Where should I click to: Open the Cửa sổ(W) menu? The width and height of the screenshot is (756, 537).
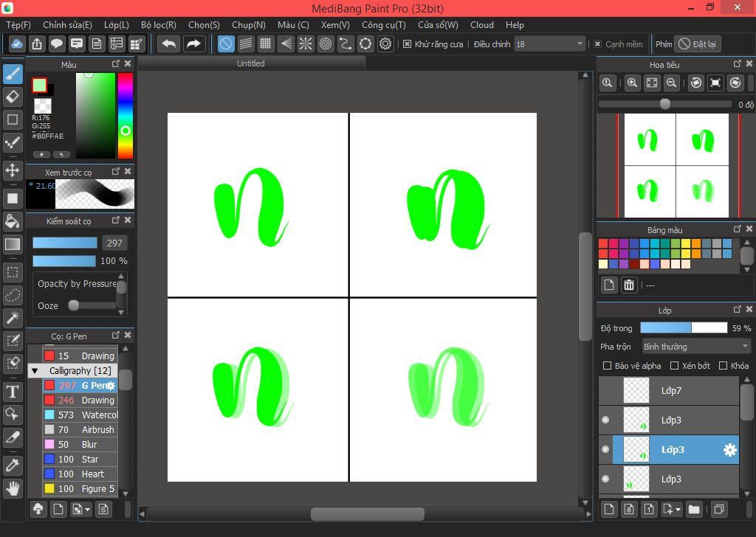pyautogui.click(x=438, y=25)
